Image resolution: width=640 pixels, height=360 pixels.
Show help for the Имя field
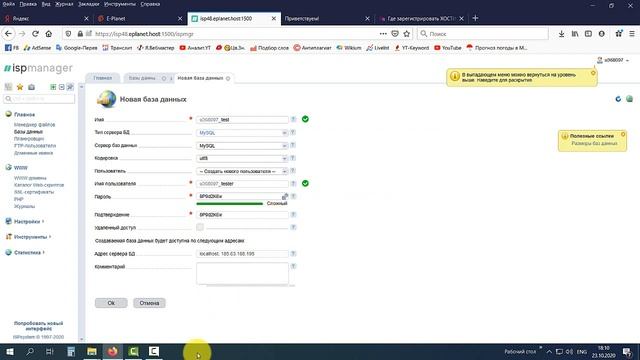click(293, 119)
